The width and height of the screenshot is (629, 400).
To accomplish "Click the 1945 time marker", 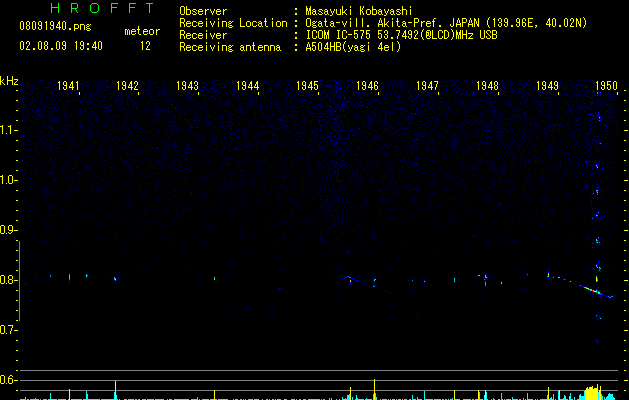I will [x=307, y=85].
